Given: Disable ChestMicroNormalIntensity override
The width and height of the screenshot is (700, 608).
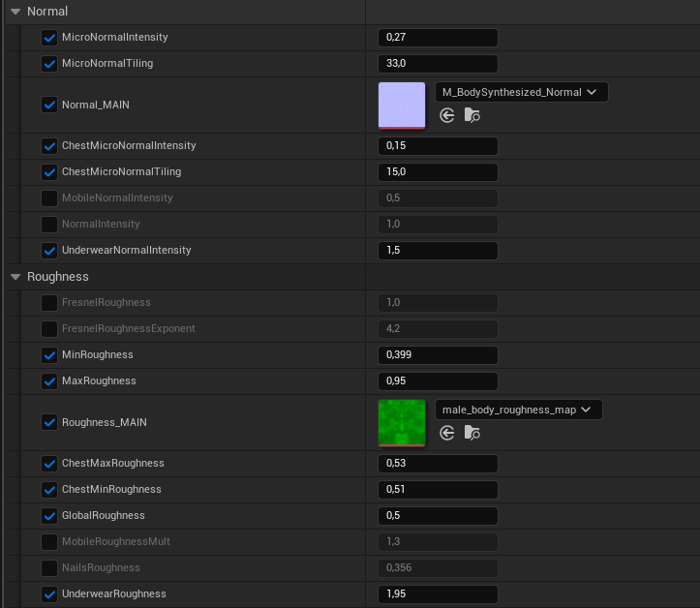Looking at the screenshot, I should coord(49,146).
